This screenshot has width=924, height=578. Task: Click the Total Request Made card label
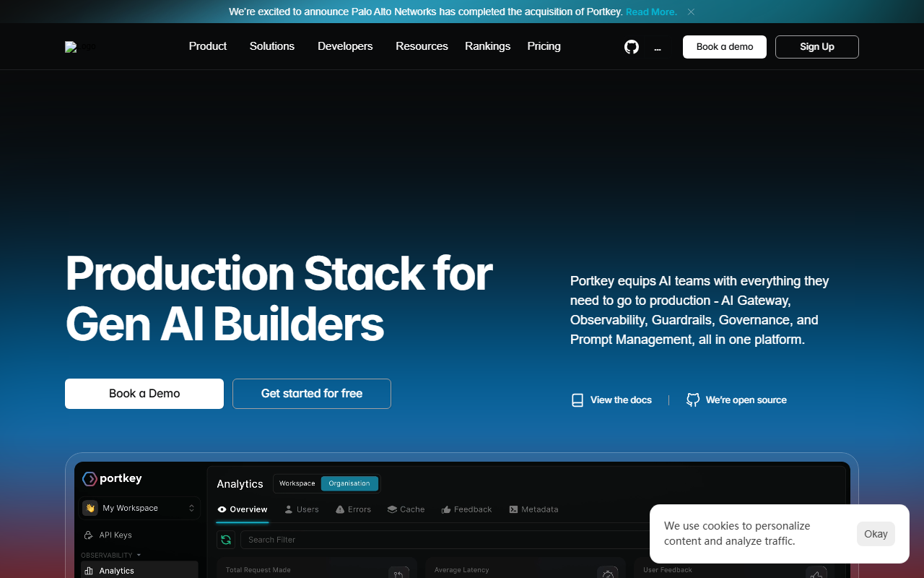(x=258, y=570)
